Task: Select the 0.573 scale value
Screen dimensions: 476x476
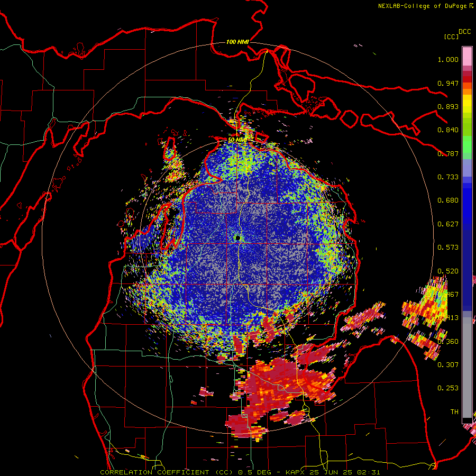Action: pos(448,248)
